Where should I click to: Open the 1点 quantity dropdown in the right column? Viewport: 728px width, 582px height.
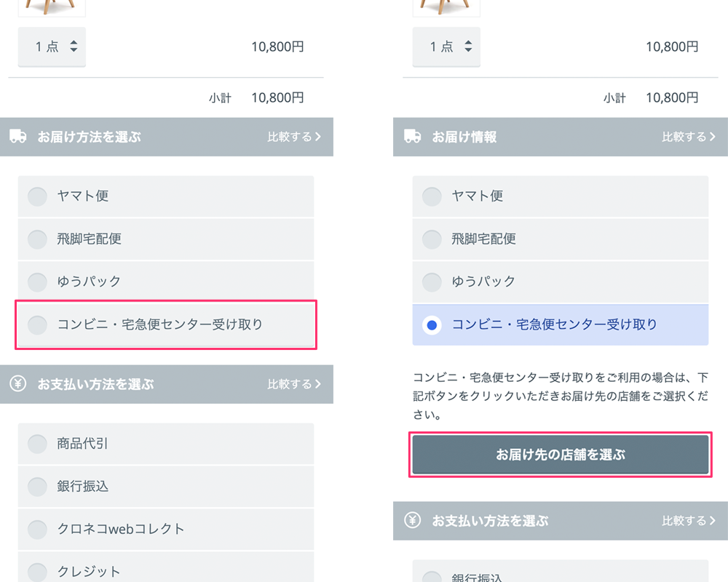click(446, 46)
